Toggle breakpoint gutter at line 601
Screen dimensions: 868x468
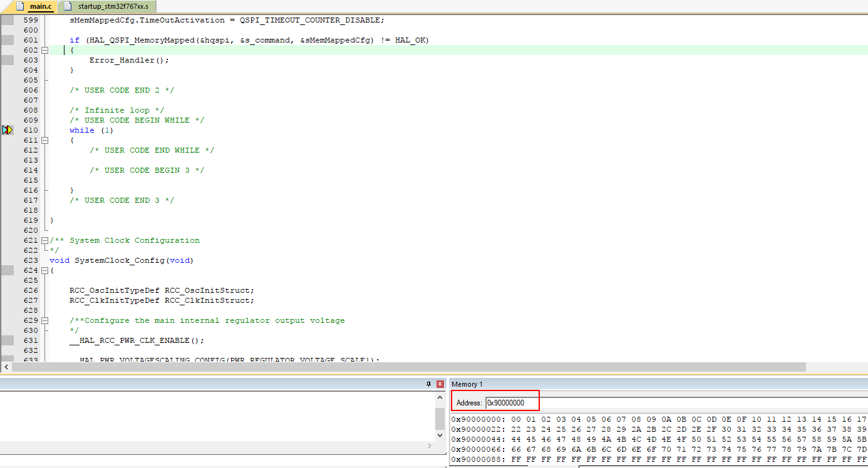[7, 40]
